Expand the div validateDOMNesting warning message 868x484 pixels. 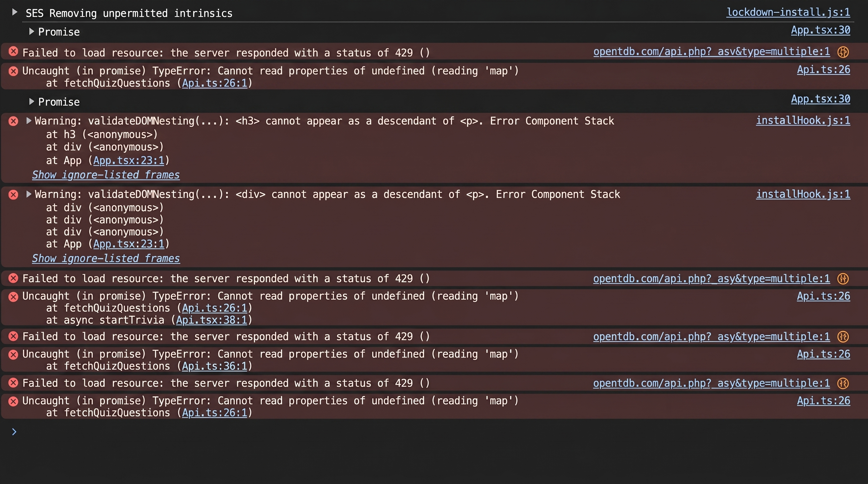pyautogui.click(x=29, y=194)
